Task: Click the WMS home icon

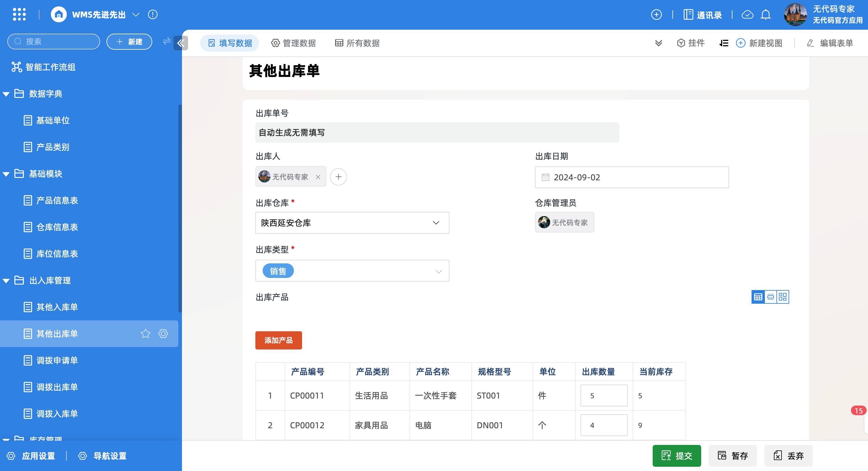Action: (x=59, y=15)
